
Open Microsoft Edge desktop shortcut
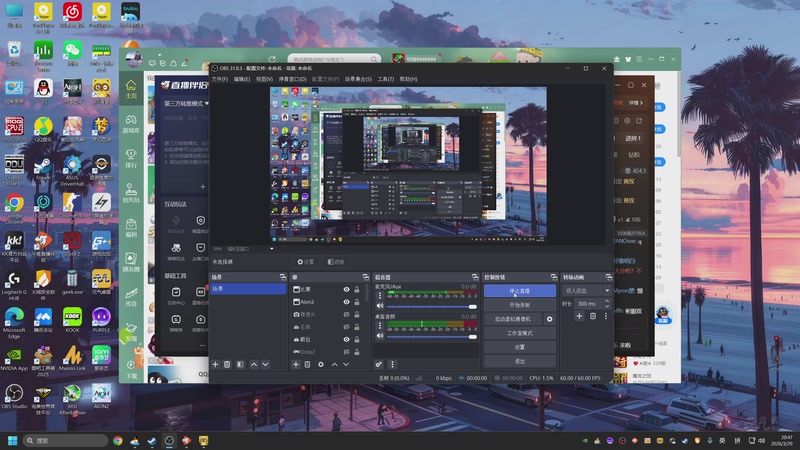click(x=14, y=322)
